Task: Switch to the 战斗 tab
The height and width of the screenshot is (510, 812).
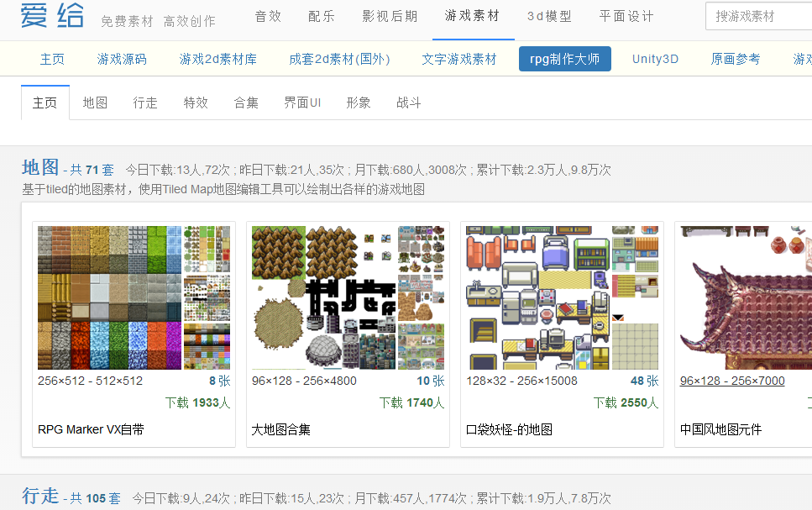Action: [x=409, y=103]
